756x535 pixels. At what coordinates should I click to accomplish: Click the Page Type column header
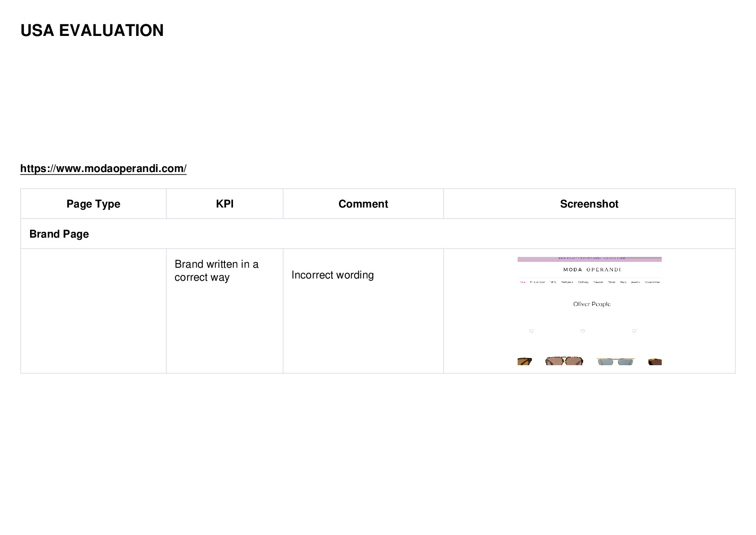[x=93, y=204]
